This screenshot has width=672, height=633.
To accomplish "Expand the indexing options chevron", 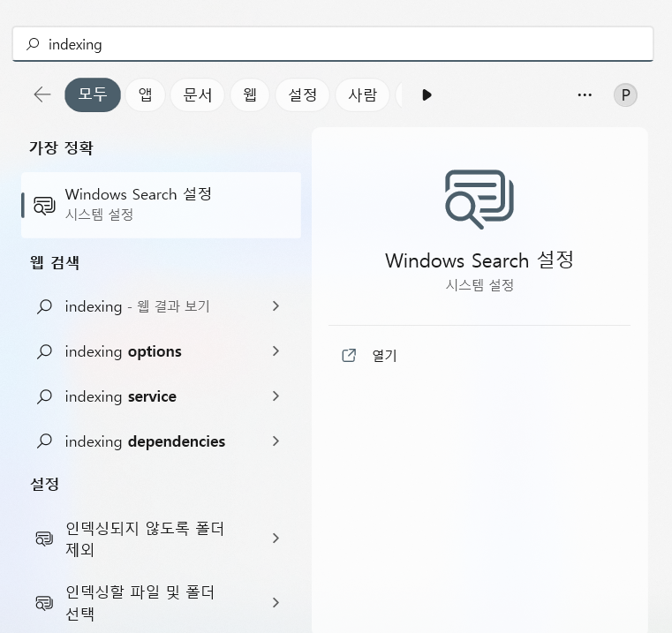I will coord(276,351).
